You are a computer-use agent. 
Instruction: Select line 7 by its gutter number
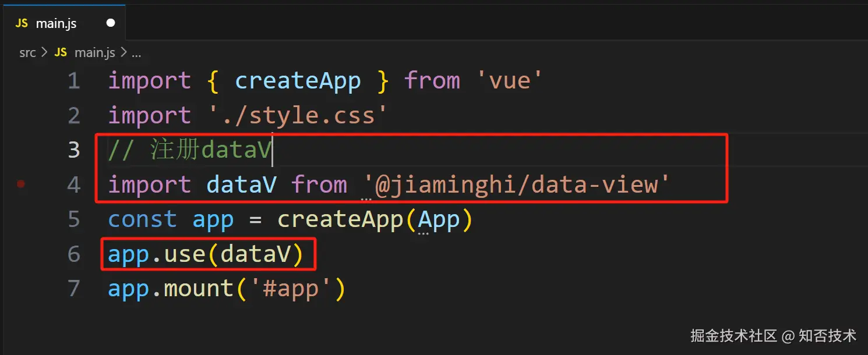point(73,289)
